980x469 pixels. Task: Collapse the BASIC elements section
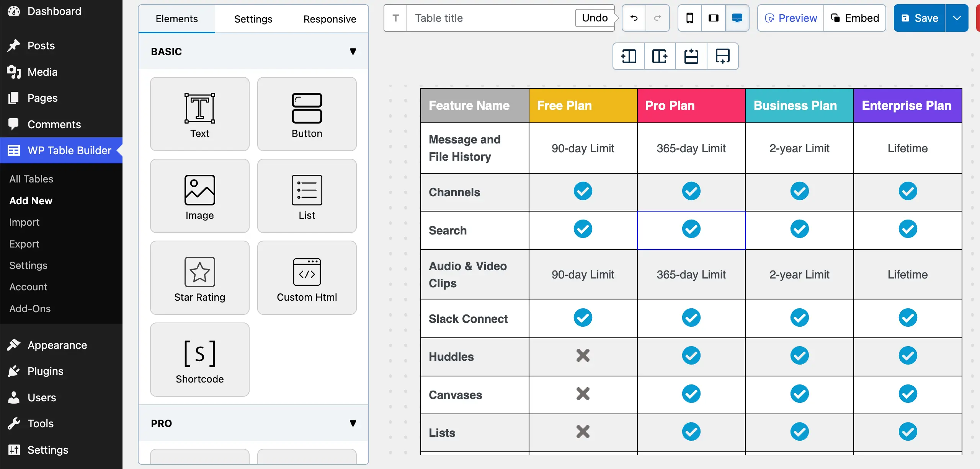point(353,51)
